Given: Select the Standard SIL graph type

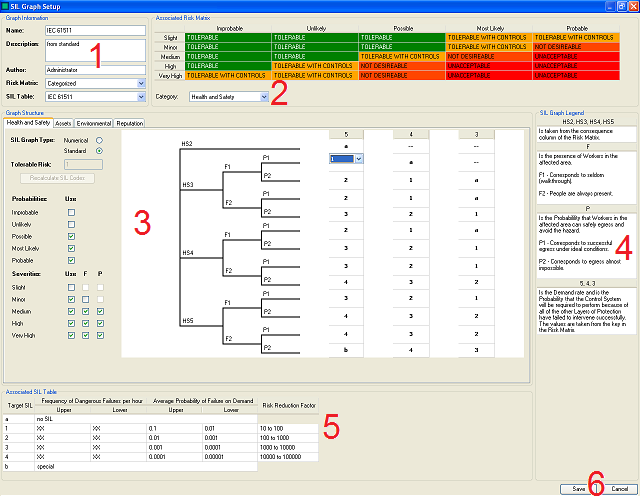Looking at the screenshot, I should point(99,150).
